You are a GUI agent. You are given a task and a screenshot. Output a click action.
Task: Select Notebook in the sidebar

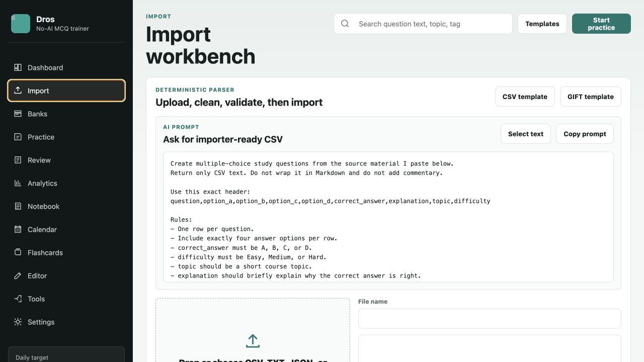pos(66,206)
